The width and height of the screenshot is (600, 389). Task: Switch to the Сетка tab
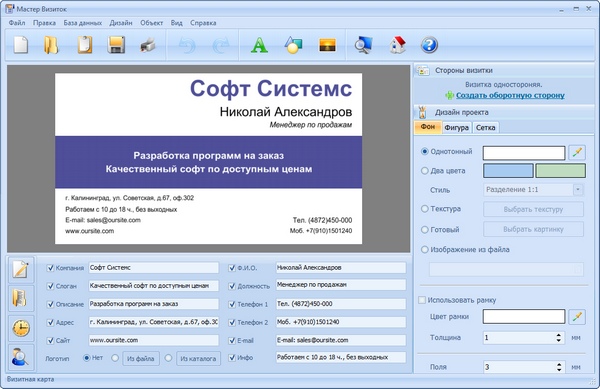[x=486, y=128]
